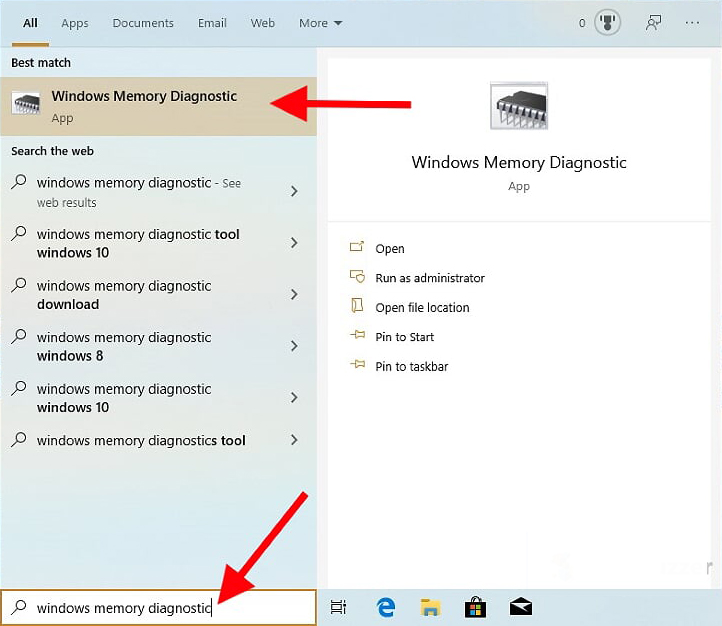722x626 pixels.
Task: Click search icon beside 'windows 8' suggestion
Action: (19, 336)
